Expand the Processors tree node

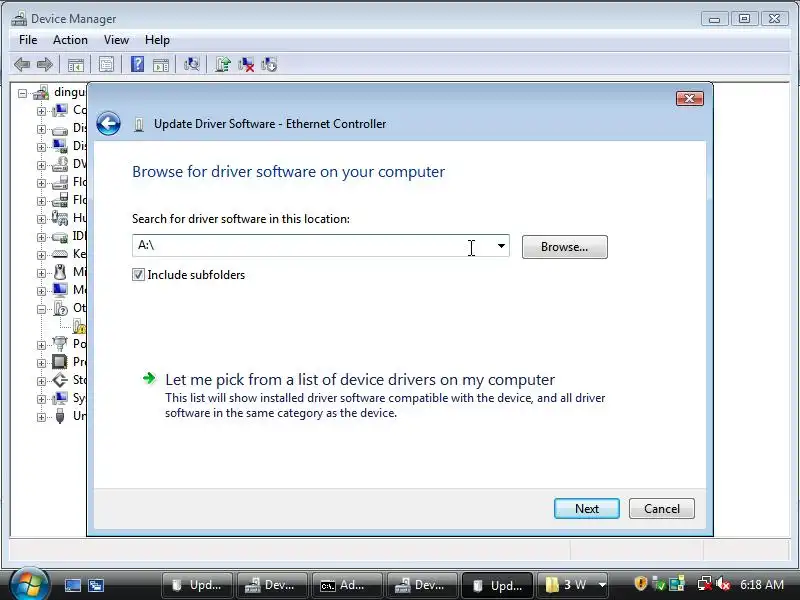click(x=41, y=363)
